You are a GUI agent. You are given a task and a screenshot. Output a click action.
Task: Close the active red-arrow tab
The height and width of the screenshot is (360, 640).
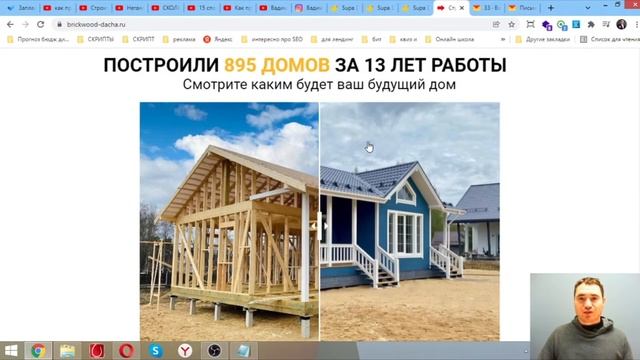pos(462,8)
